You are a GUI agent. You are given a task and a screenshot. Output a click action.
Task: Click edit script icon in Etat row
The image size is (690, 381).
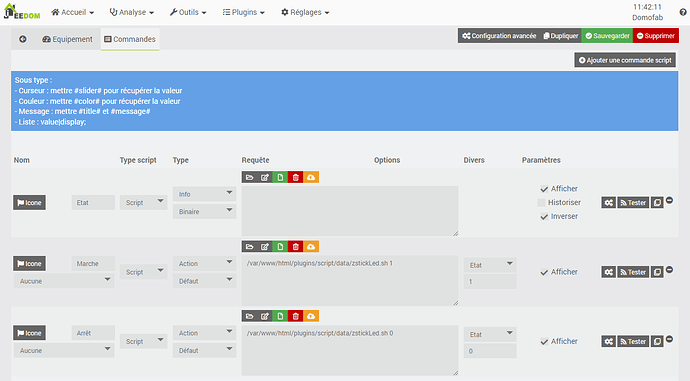(264, 177)
